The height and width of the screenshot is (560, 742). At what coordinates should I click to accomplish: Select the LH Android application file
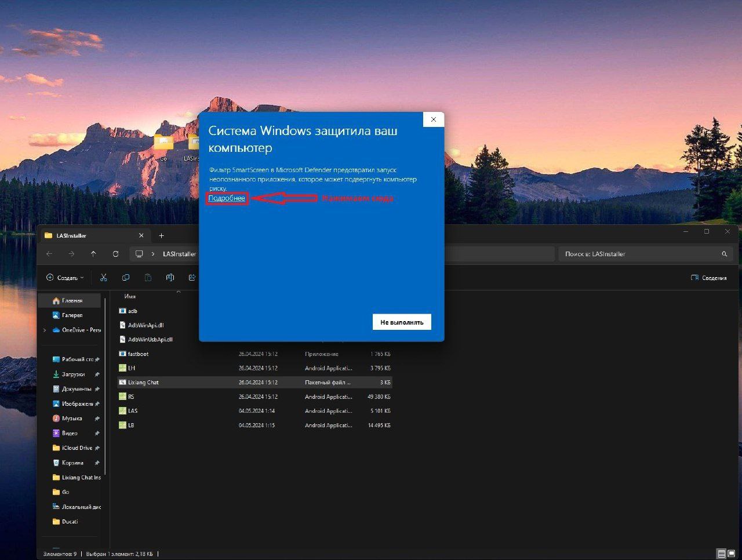coord(254,368)
